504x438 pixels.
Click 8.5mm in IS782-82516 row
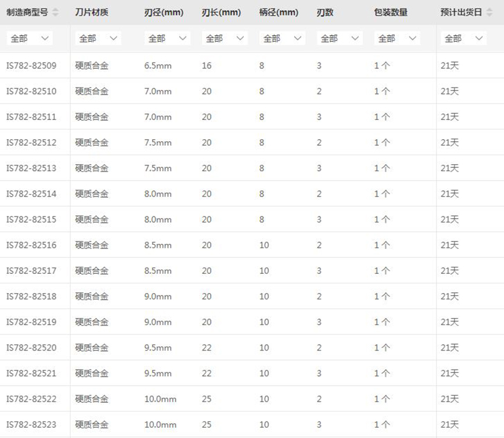(x=158, y=245)
